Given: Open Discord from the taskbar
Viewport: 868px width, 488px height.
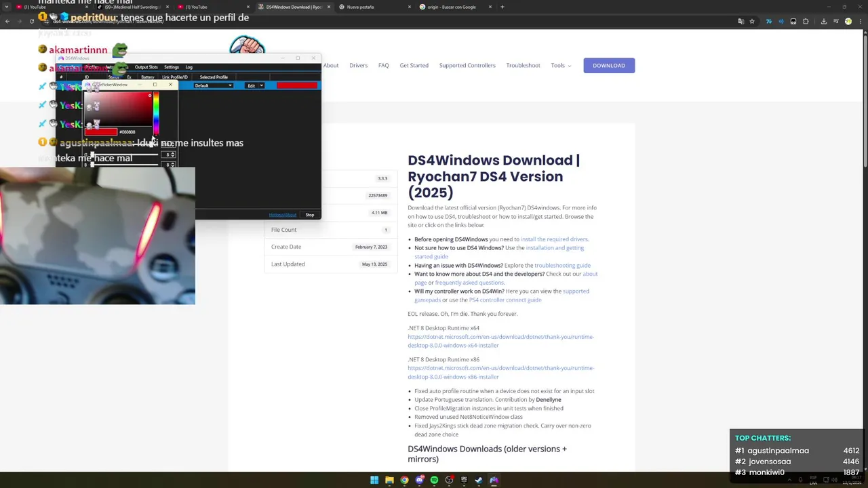Looking at the screenshot, I should [x=419, y=480].
